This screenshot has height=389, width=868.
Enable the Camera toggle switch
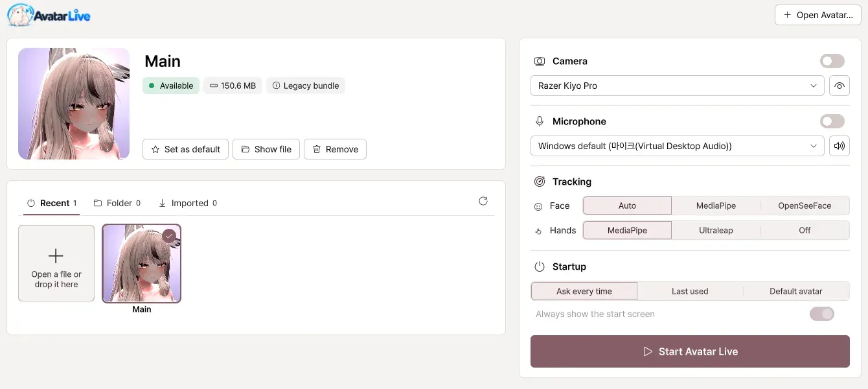coord(832,61)
